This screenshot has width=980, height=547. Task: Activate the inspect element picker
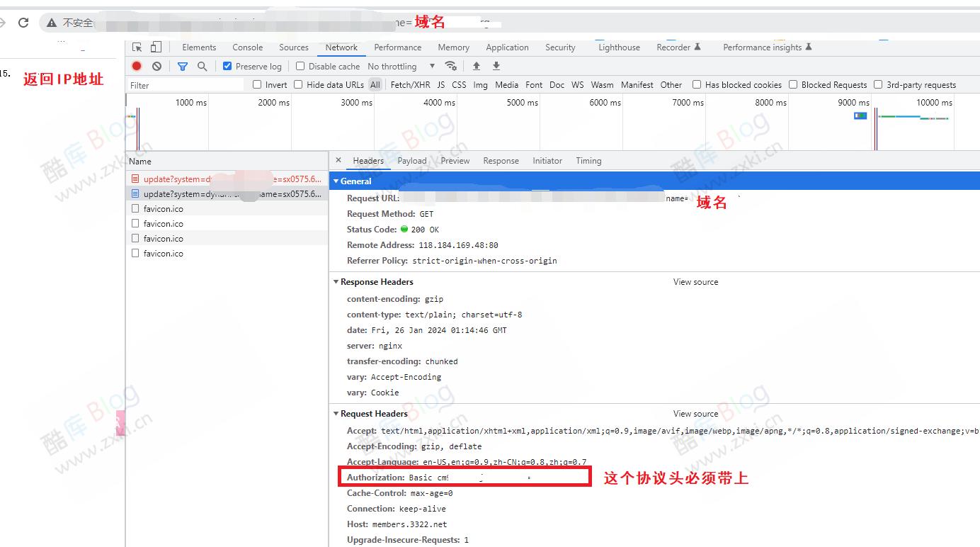click(x=137, y=47)
